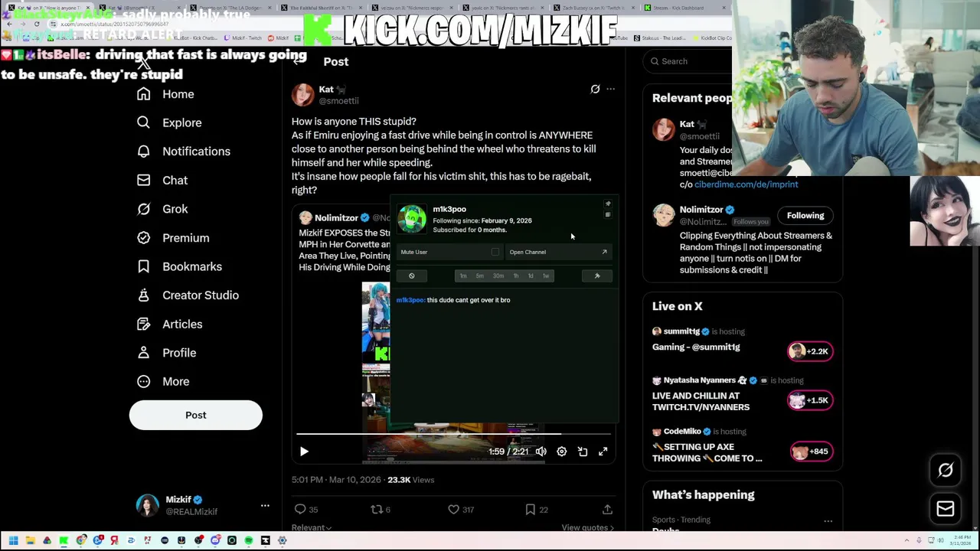
Task: Open What's happening three-dot options
Action: [x=828, y=521]
